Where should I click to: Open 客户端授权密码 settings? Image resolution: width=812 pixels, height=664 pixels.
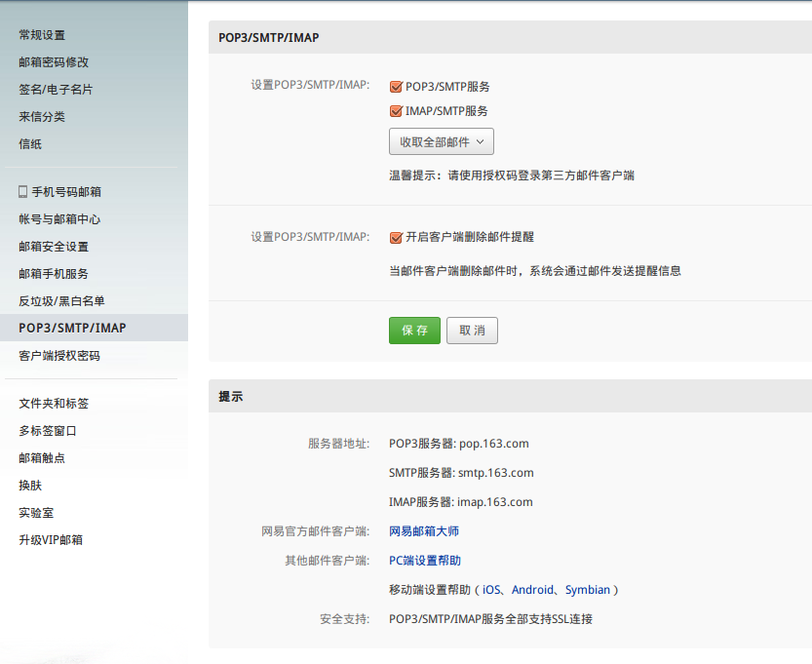59,356
